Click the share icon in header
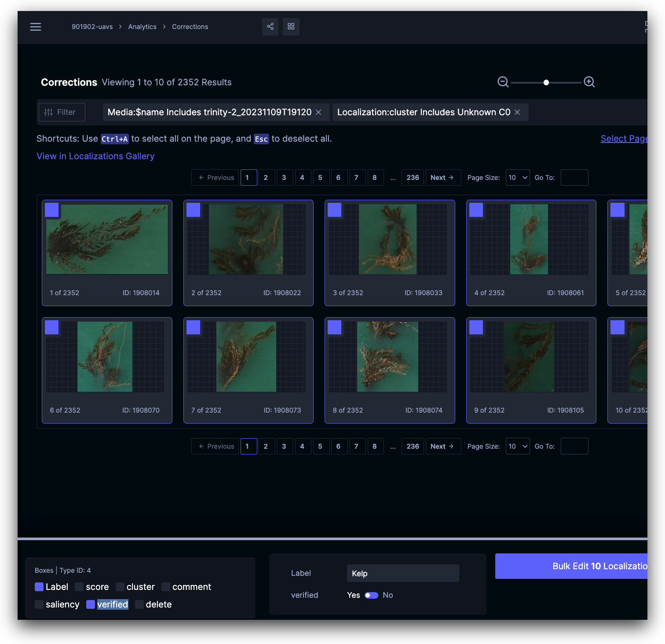This screenshot has width=665, height=644. 270,27
